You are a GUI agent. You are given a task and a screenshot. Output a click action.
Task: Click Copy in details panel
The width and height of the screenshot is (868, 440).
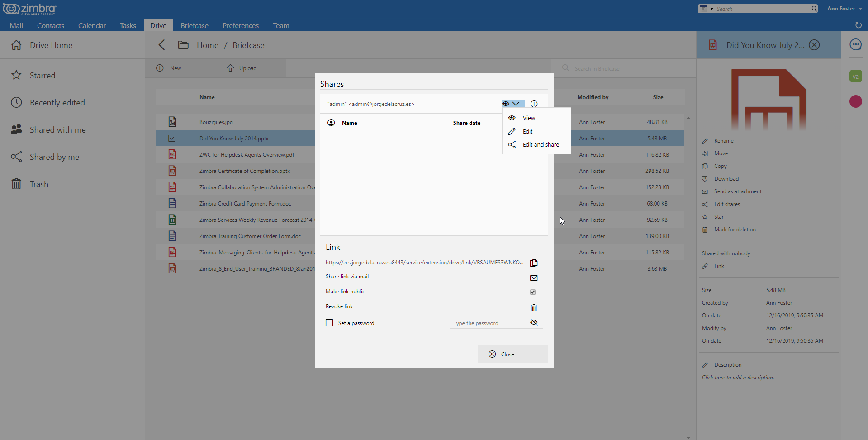(x=720, y=166)
